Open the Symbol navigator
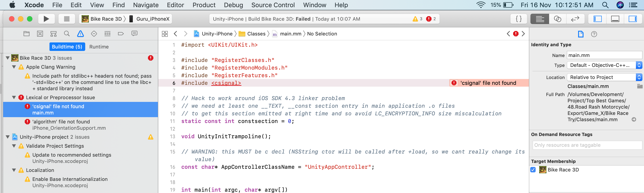644x193 pixels. click(54, 34)
